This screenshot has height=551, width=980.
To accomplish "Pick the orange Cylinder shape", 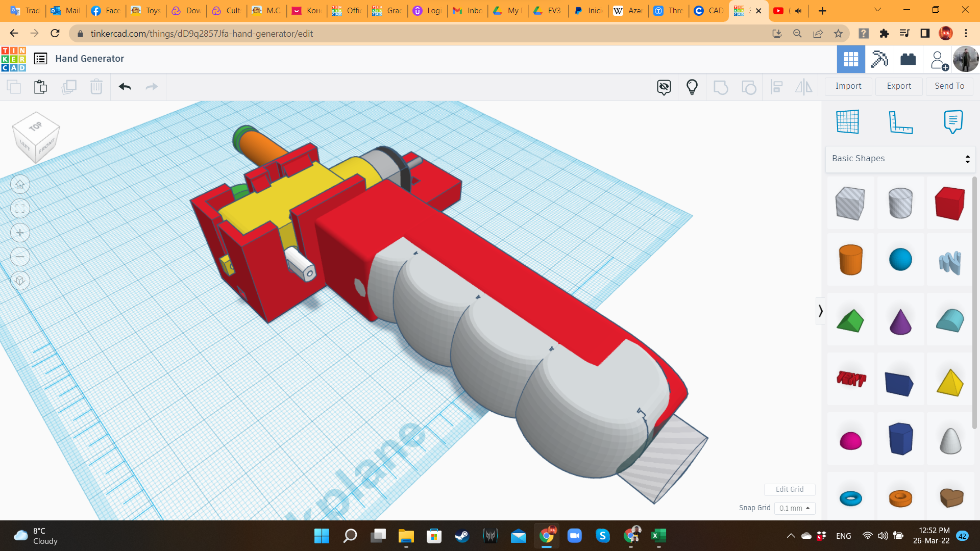I will point(850,260).
